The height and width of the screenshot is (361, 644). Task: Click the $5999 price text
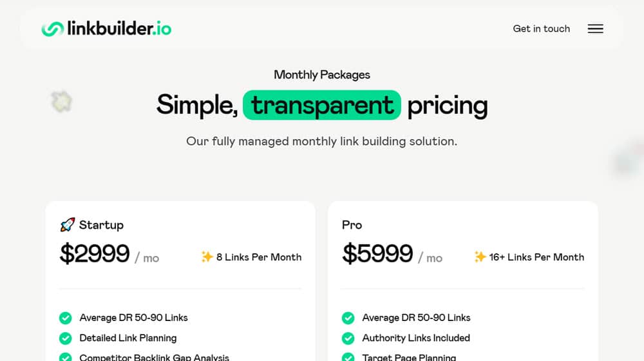(x=378, y=253)
